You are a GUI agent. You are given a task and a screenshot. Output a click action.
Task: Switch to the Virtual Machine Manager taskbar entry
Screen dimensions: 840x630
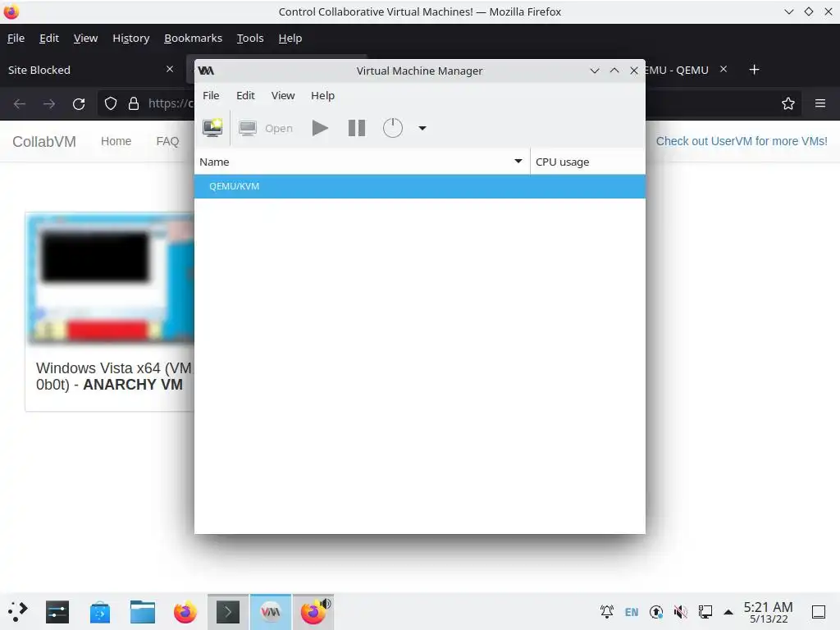pyautogui.click(x=271, y=612)
